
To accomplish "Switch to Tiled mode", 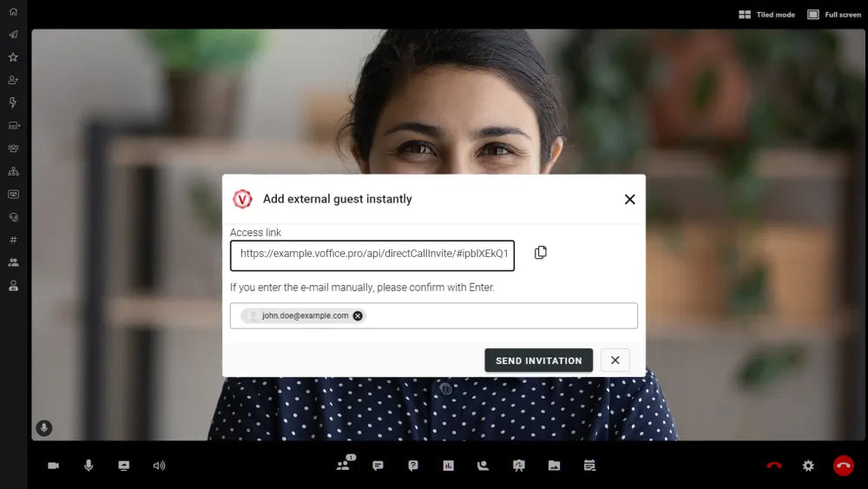I will tap(766, 15).
